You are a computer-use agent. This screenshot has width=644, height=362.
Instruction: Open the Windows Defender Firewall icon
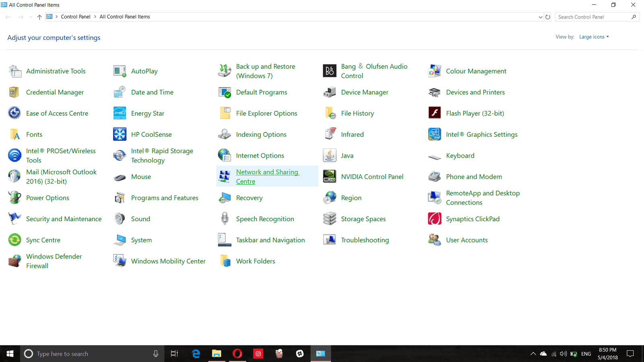[14, 261]
